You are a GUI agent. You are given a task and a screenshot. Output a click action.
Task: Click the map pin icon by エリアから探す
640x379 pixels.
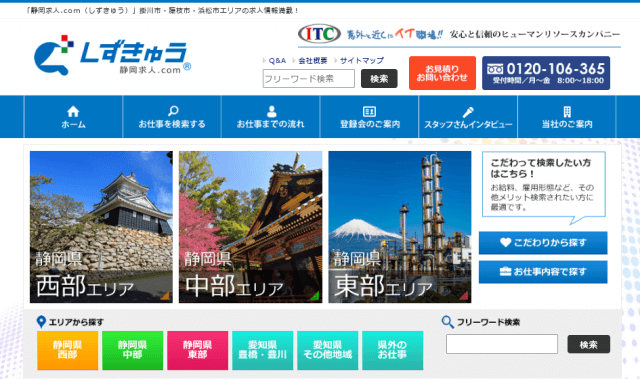click(x=41, y=322)
